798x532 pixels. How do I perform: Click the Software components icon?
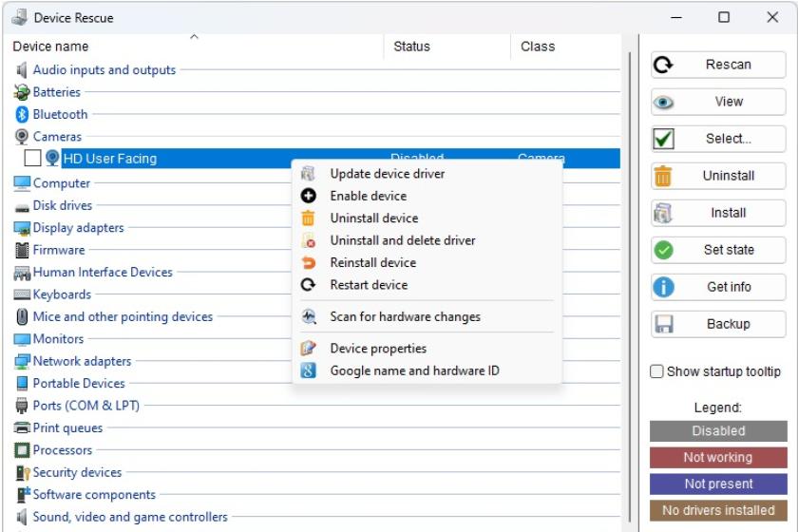(23, 495)
